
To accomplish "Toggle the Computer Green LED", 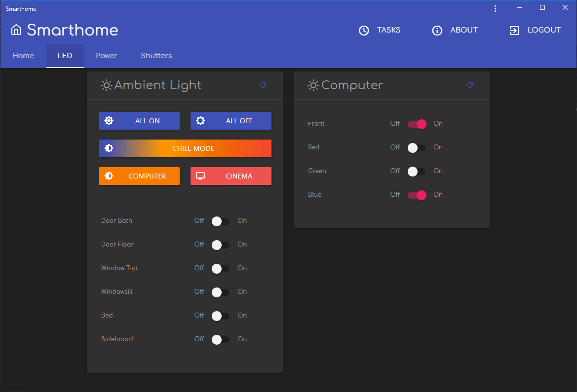I will [x=417, y=172].
